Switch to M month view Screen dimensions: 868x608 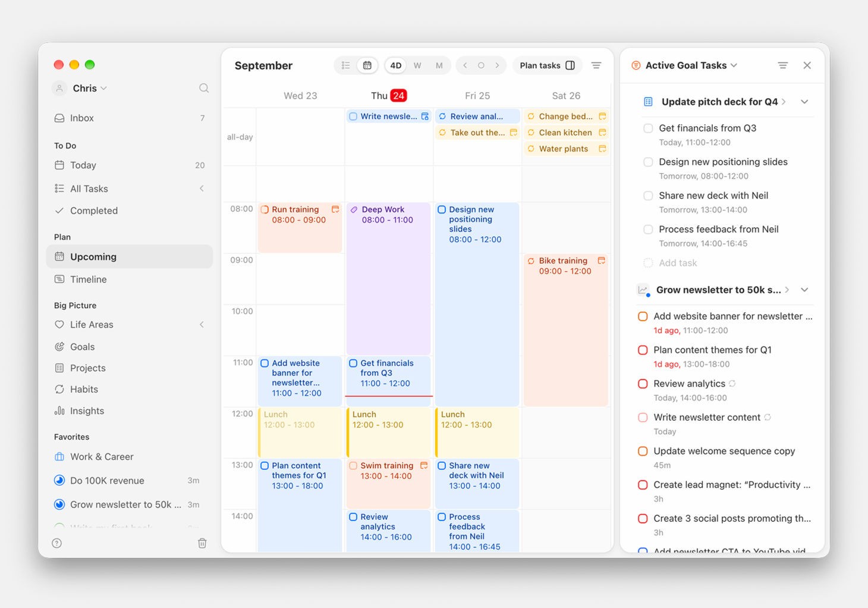click(439, 65)
